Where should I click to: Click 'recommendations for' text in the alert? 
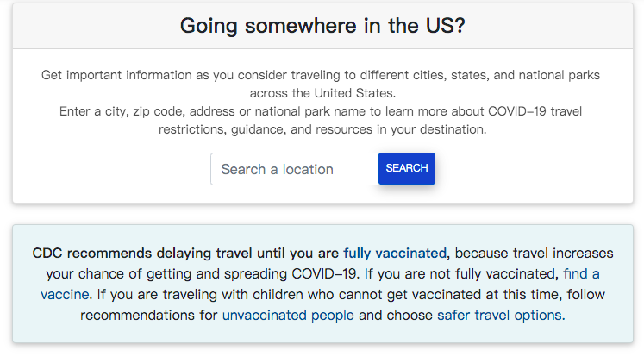[149, 316]
